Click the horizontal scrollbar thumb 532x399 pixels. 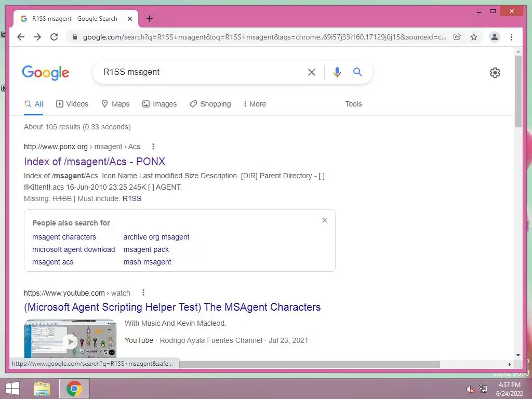(310, 364)
